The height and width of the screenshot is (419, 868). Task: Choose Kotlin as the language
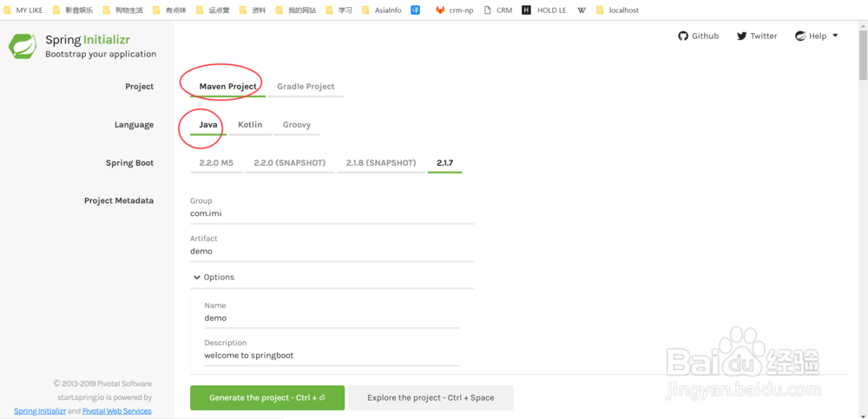pos(250,125)
